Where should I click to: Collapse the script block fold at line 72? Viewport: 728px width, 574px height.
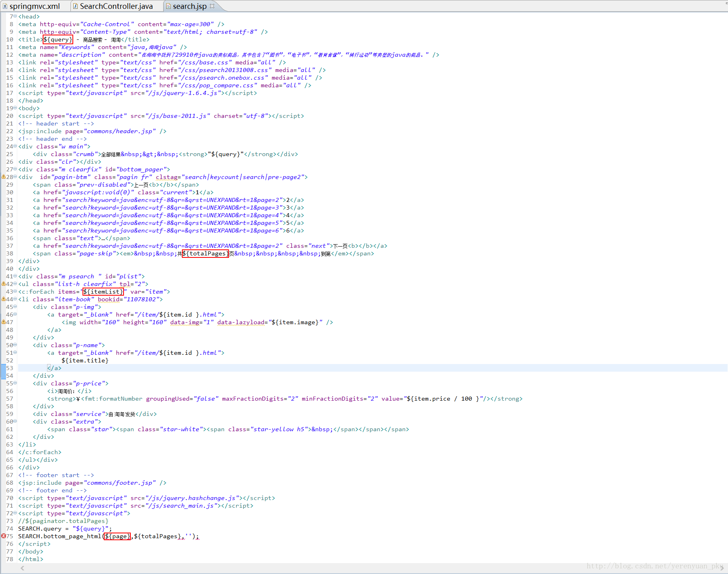(15, 513)
